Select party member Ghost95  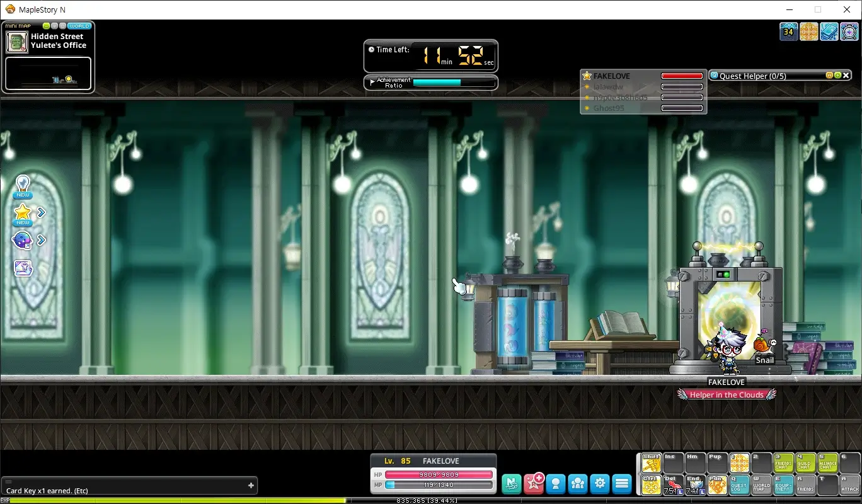(x=609, y=108)
